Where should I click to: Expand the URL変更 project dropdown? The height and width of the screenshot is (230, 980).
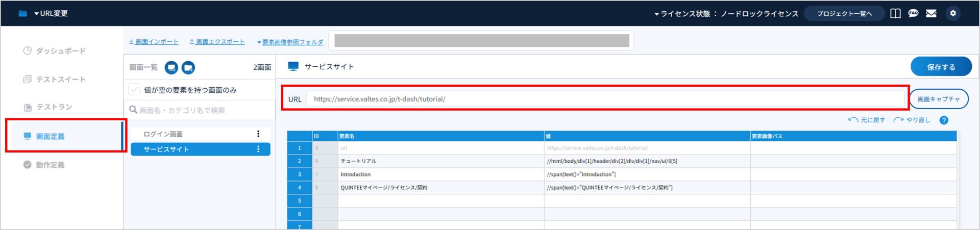point(51,13)
